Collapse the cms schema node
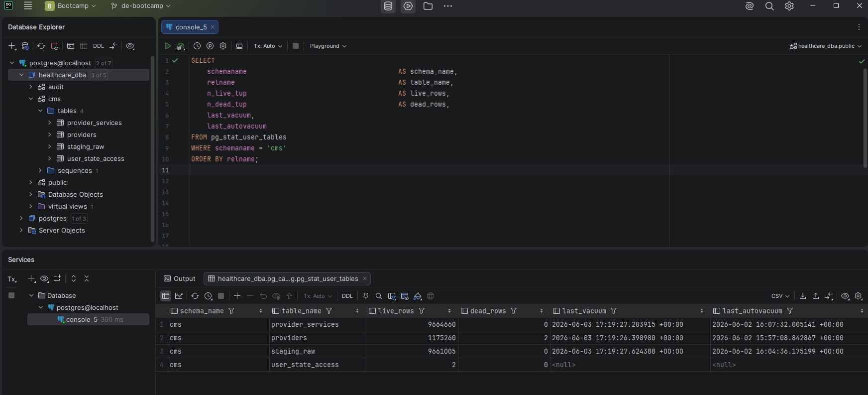This screenshot has height=395, width=868. tap(31, 99)
